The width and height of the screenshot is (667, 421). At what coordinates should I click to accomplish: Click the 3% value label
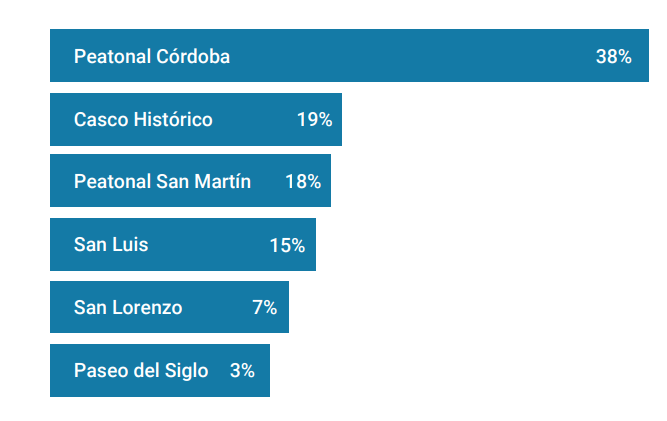[242, 371]
